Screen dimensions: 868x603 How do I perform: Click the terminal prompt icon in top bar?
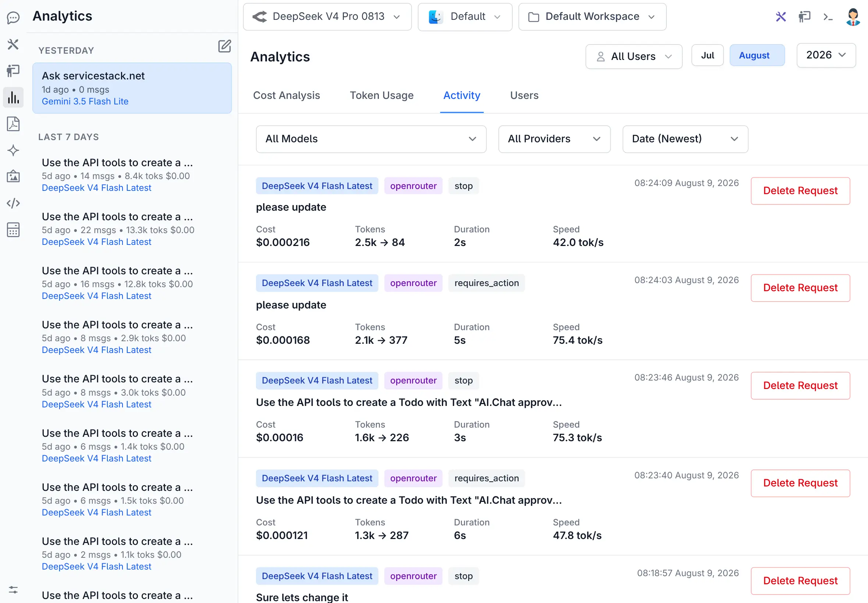tap(828, 17)
